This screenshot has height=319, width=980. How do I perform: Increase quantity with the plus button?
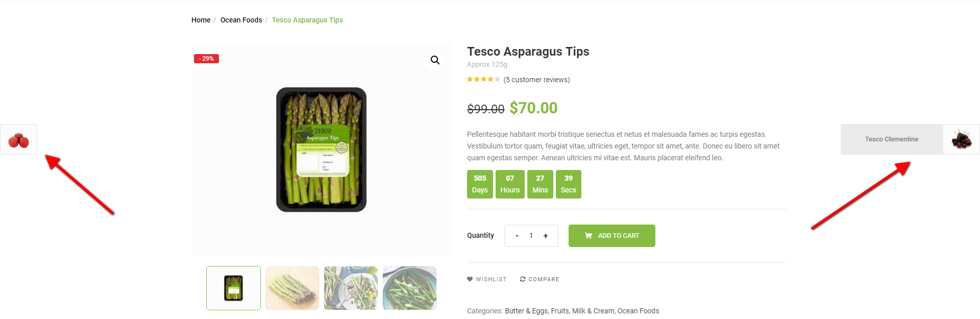pos(546,236)
